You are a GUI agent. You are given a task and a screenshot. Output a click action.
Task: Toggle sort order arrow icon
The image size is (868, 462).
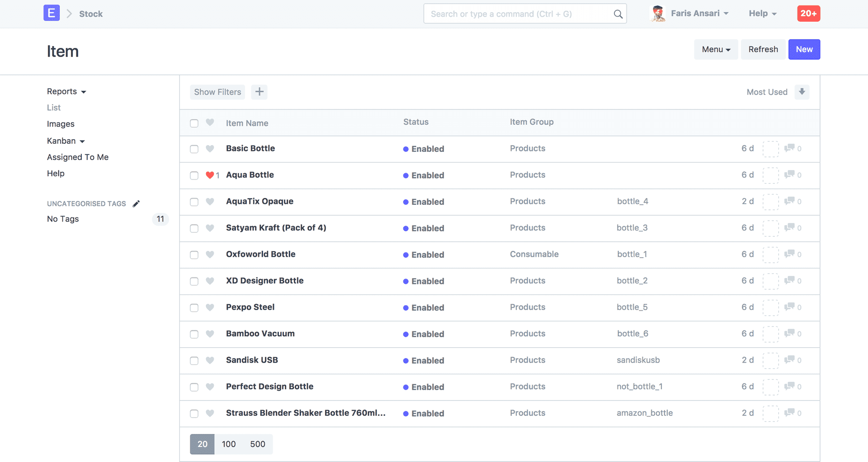coord(802,92)
